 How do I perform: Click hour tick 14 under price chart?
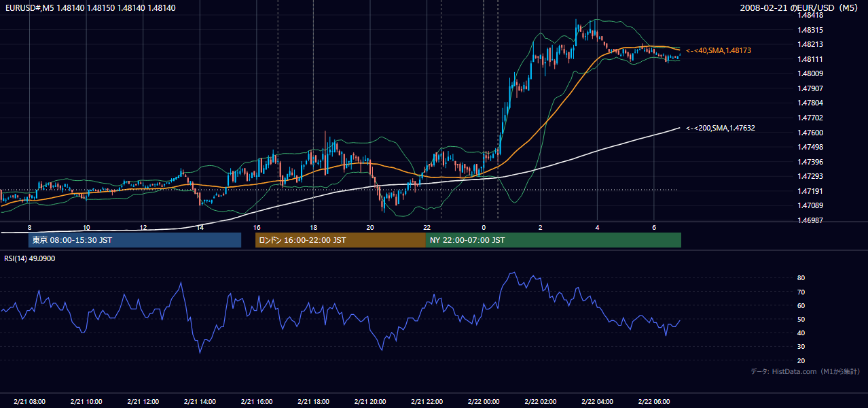(200, 227)
